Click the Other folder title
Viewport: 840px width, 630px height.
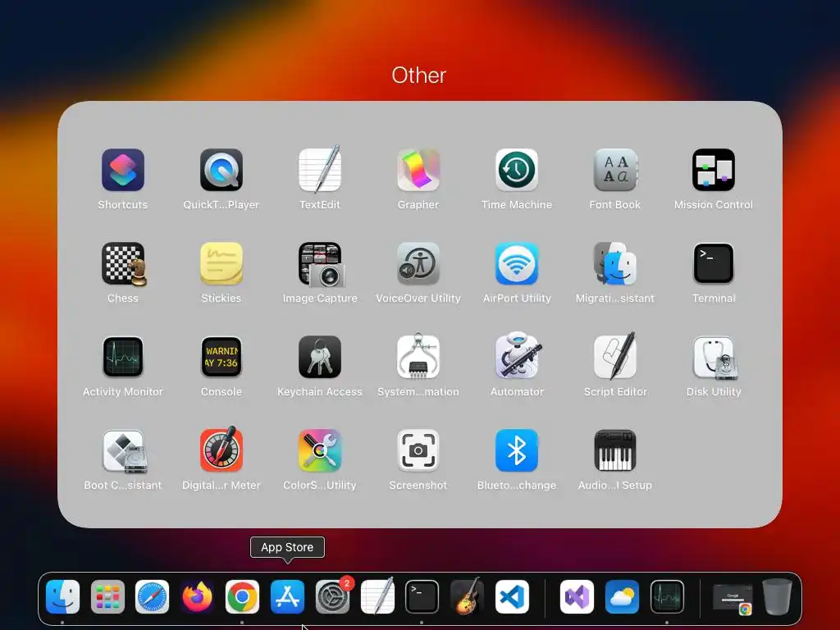419,75
